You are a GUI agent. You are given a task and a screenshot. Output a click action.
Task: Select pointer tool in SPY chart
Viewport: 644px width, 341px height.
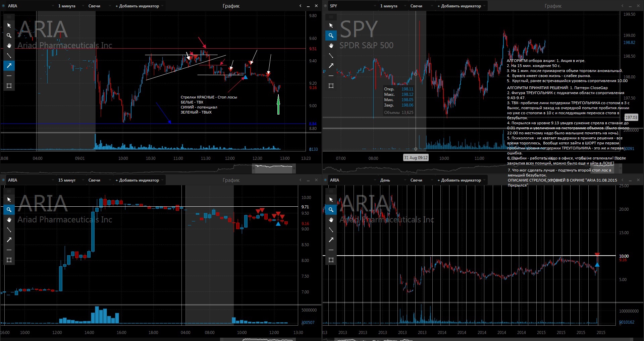pyautogui.click(x=331, y=25)
